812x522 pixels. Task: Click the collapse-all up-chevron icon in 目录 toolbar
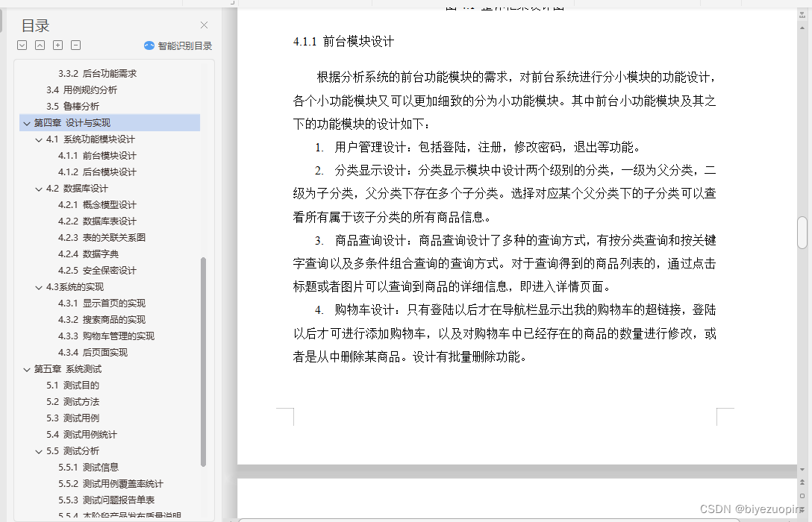tap(39, 45)
